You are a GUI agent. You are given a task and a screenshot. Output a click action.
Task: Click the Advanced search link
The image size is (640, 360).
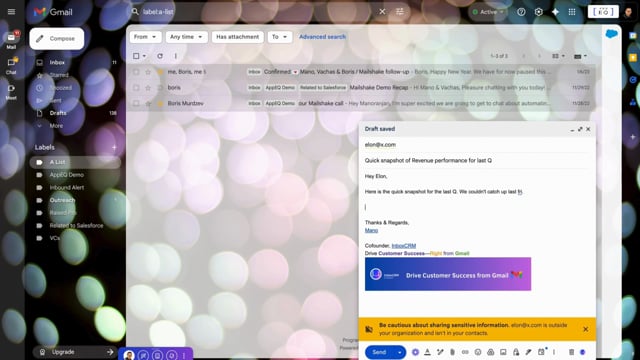tap(322, 37)
